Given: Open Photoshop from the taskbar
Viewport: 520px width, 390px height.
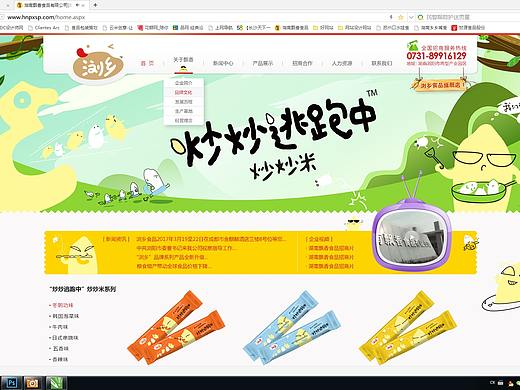Looking at the screenshot, I should pos(11,383).
